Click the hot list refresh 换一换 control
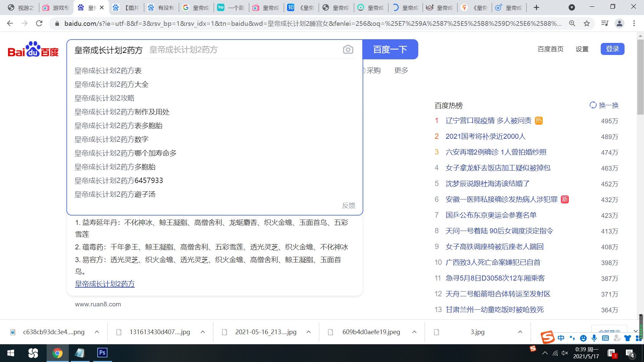Viewport: 644px width, 362px height. click(x=603, y=105)
